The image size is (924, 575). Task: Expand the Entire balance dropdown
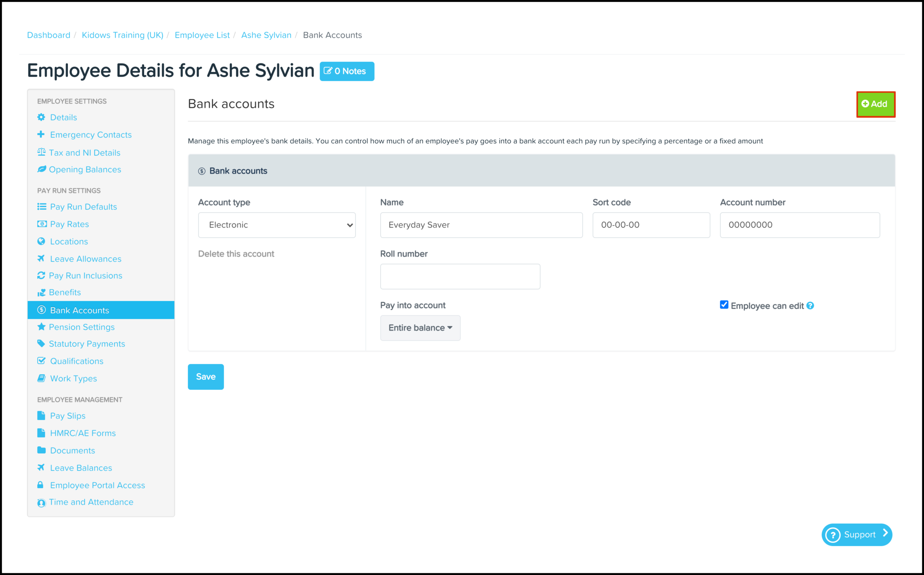click(x=420, y=328)
